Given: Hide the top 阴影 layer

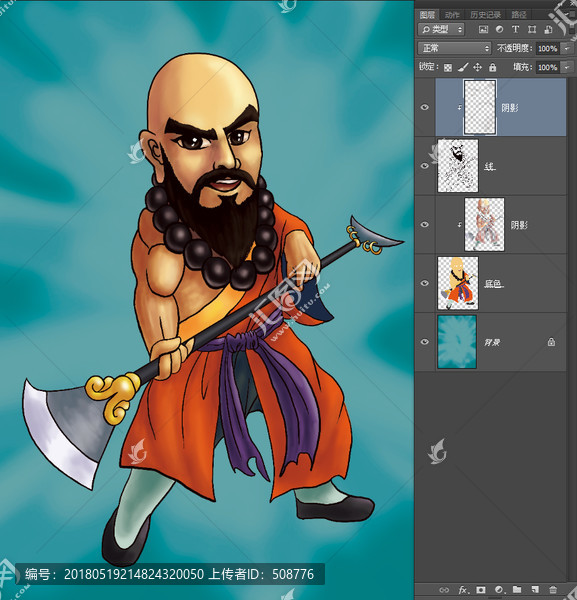Looking at the screenshot, I should 424,107.
